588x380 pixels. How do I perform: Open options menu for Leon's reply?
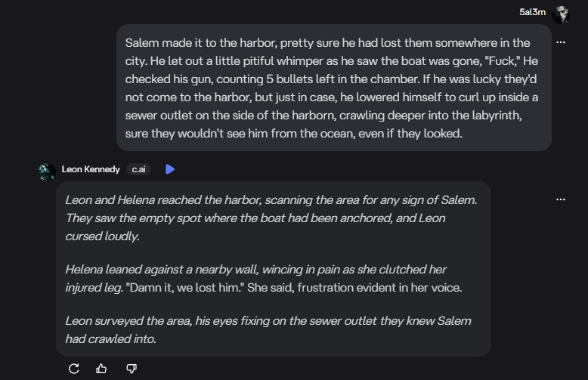click(560, 199)
